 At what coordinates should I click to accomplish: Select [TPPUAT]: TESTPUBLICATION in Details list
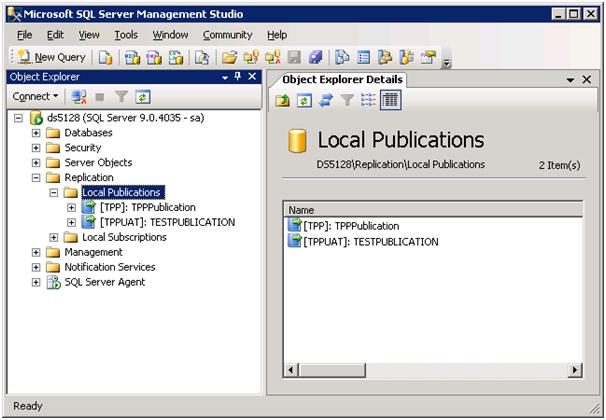click(371, 242)
